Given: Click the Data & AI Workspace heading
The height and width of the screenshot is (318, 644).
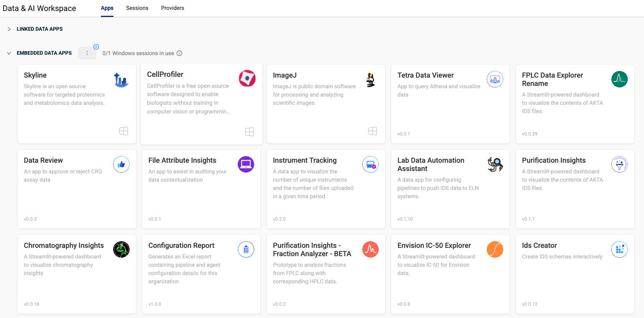Looking at the screenshot, I should pyautogui.click(x=39, y=8).
